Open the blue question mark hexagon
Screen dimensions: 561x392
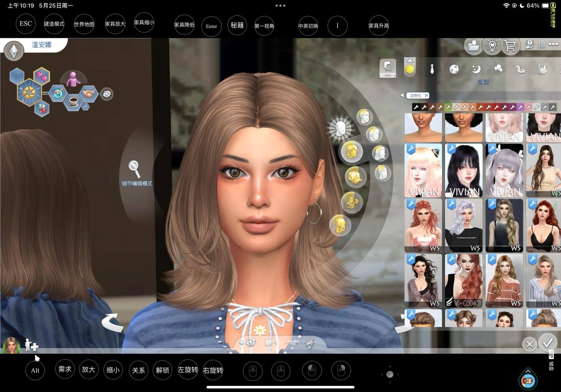17,76
